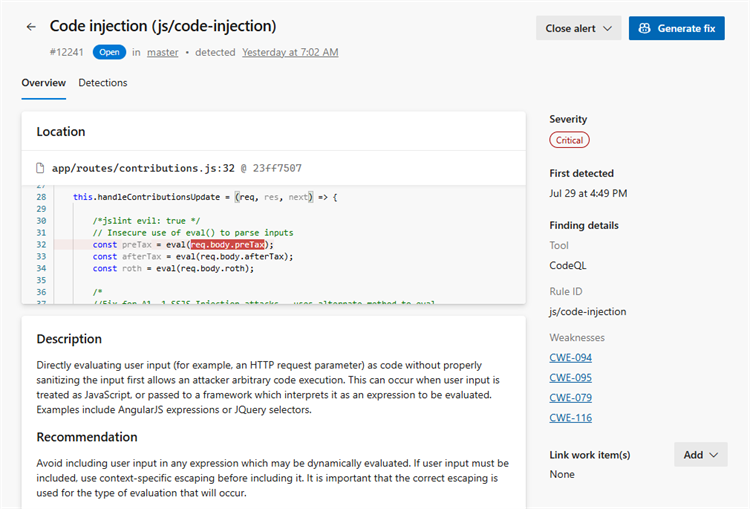750x509 pixels.
Task: Click the Code injection page title
Action: tap(163, 26)
